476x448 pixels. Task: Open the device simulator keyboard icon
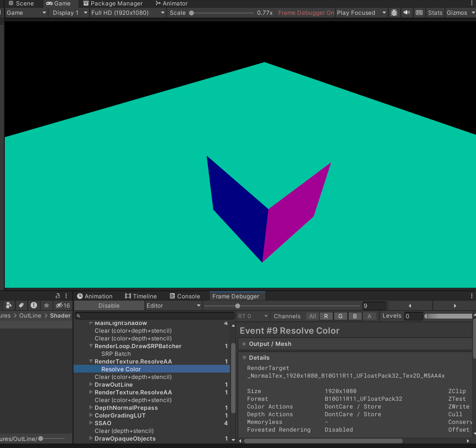pos(419,13)
